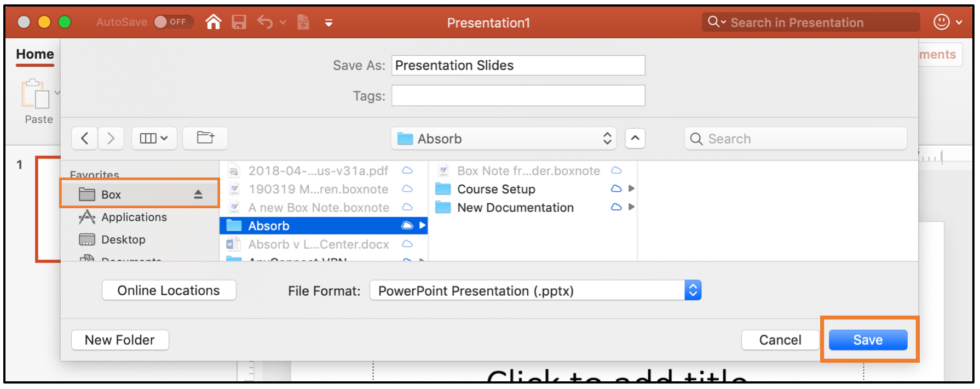Click in the Save As name field
The width and height of the screenshot is (980, 389).
(518, 66)
